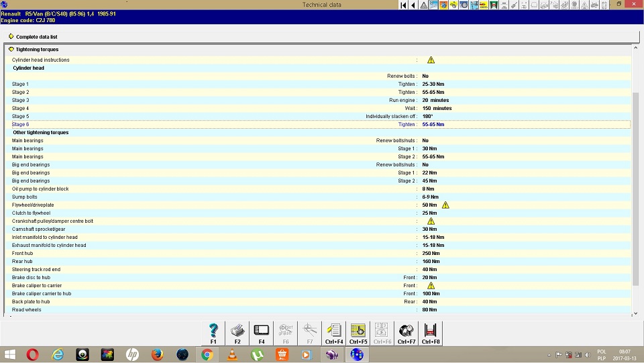Viewport: 644px width, 363px height.
Task: Open the crankshaft pulley centre bolt warning
Action: coord(431,221)
